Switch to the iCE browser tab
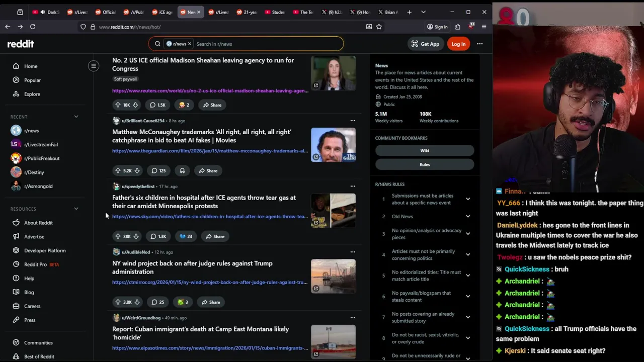 (162, 12)
